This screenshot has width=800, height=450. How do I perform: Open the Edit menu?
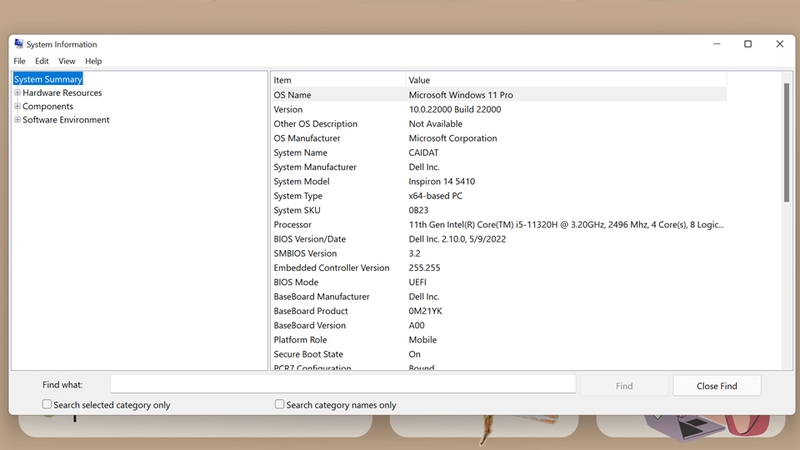coord(42,61)
